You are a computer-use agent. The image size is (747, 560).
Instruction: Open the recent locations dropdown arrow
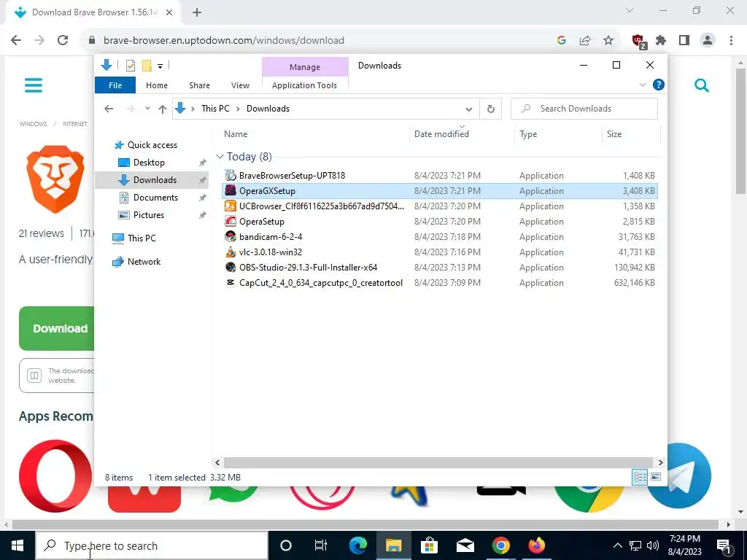[147, 109]
